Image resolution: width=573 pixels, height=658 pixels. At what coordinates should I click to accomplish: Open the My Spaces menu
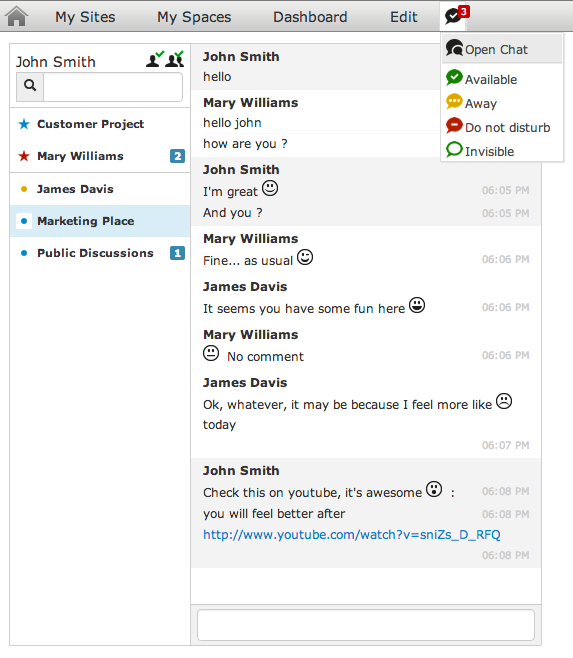pyautogui.click(x=194, y=17)
